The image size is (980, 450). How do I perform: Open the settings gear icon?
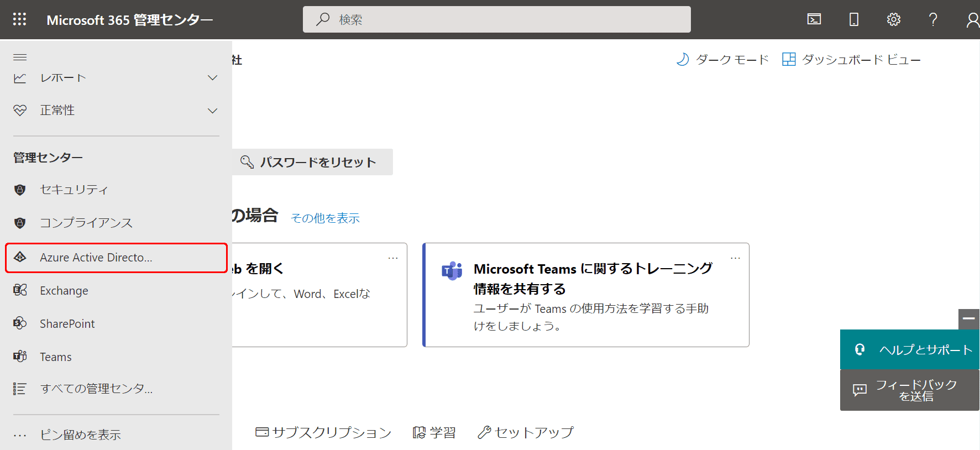[894, 19]
